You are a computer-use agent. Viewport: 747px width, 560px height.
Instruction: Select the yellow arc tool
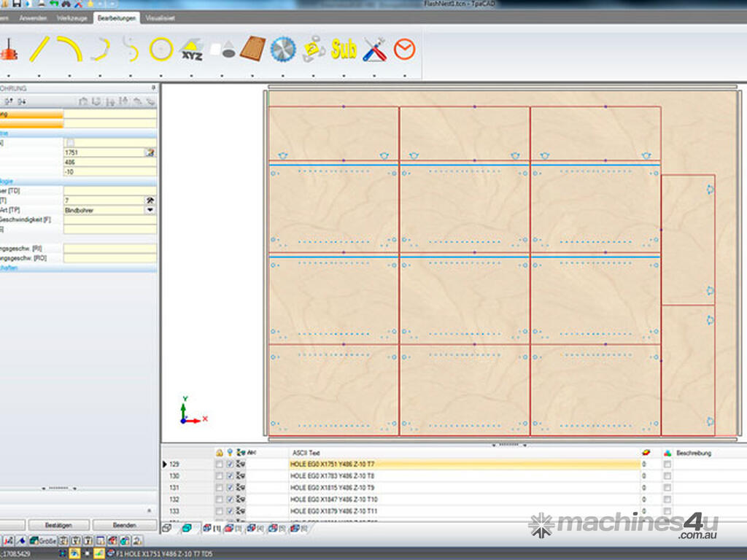click(x=69, y=49)
